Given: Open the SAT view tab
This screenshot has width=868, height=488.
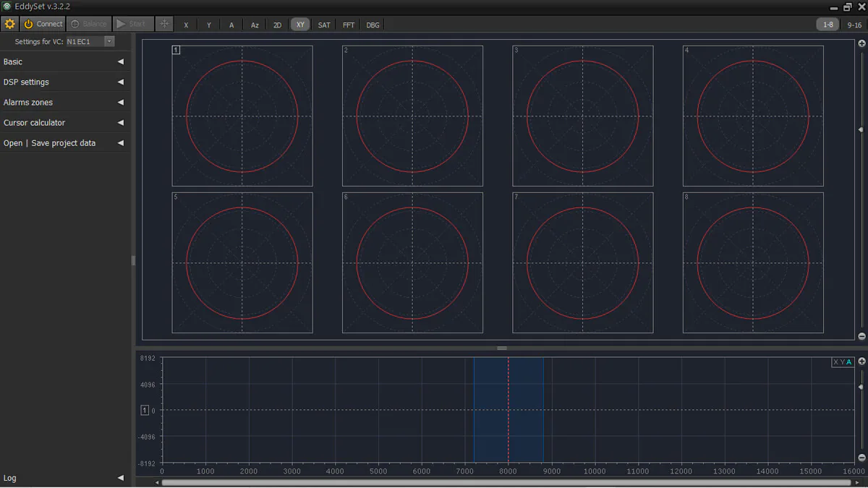Looking at the screenshot, I should (324, 25).
